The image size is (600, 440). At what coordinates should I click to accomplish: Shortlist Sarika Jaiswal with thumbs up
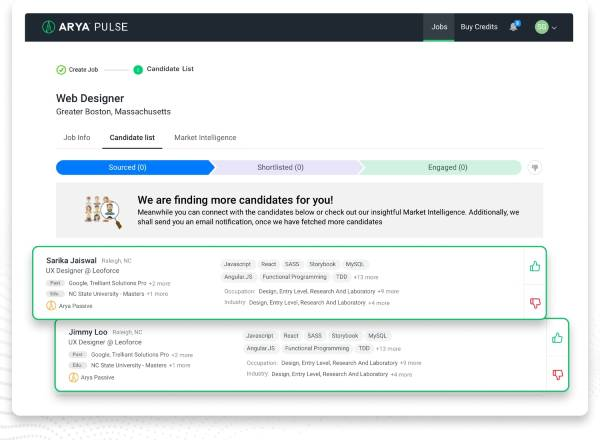tap(535, 266)
